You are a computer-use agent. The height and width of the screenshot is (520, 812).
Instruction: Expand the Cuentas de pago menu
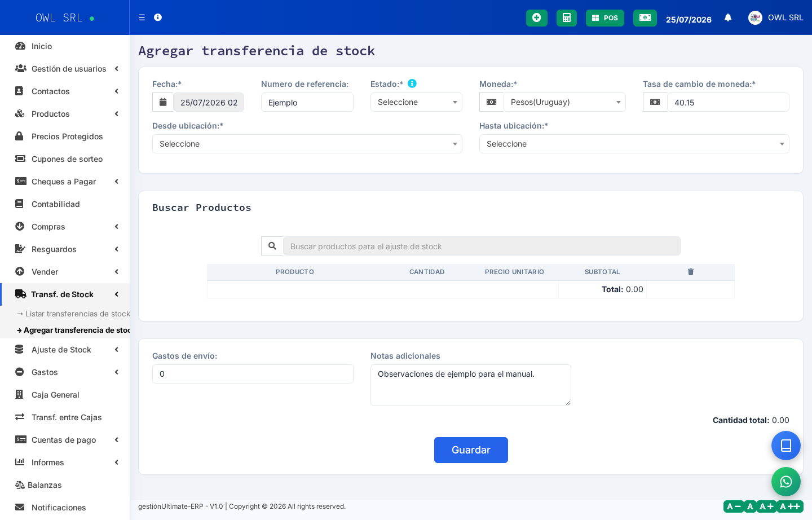tap(65, 440)
